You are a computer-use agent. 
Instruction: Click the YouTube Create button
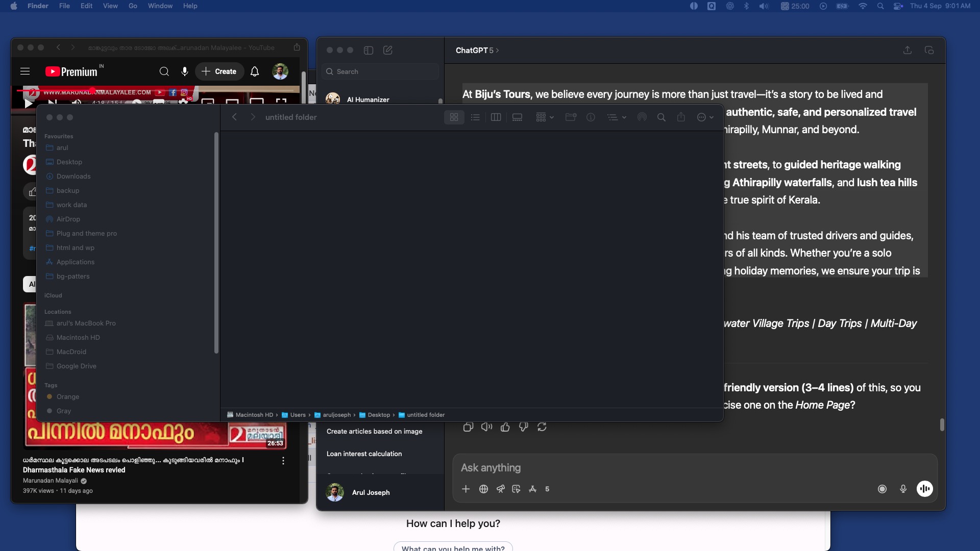tap(219, 71)
